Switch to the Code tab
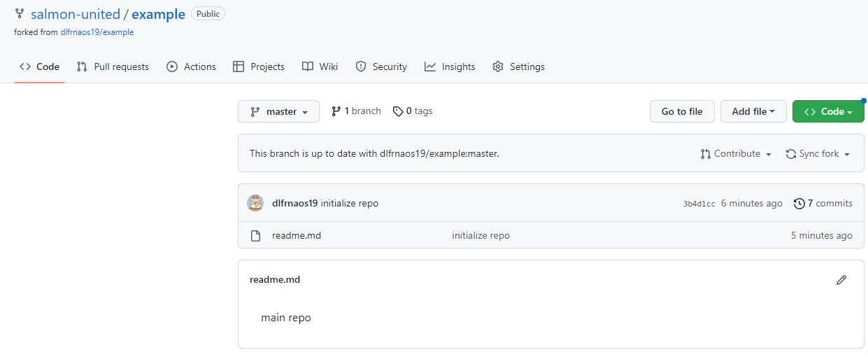Image resolution: width=868 pixels, height=357 pixels. coord(40,66)
